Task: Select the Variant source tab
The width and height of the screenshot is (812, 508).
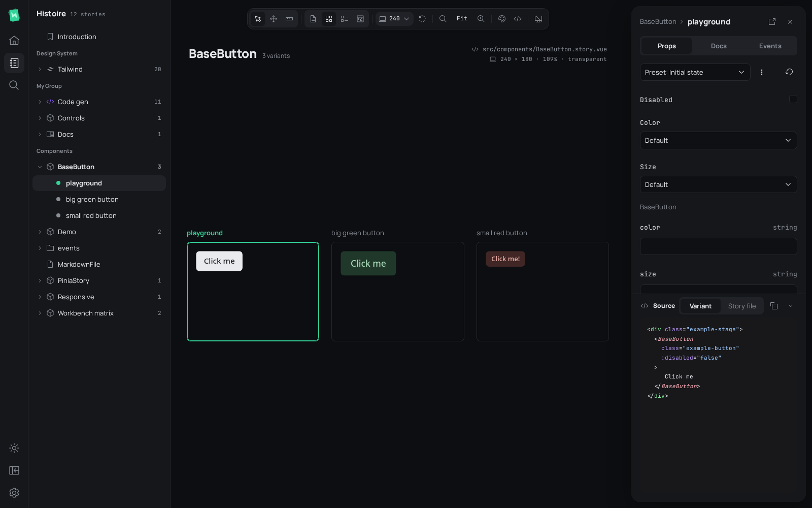Action: [x=700, y=306]
